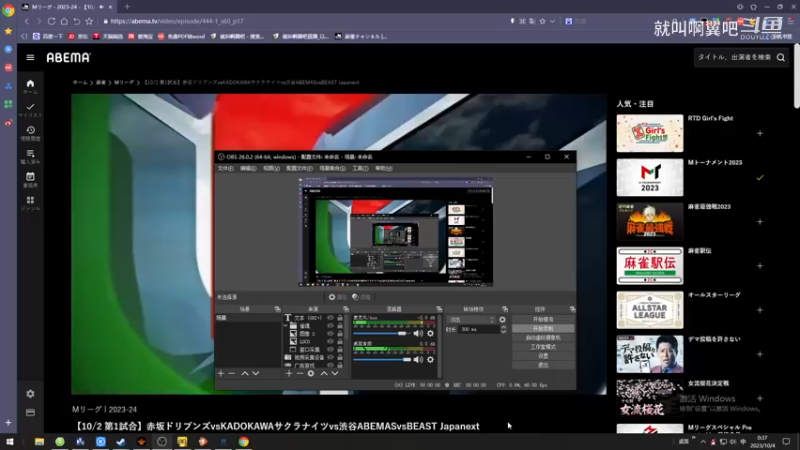This screenshot has height=450, width=800.
Task: Click 开始推流 start streaming button
Action: (x=543, y=319)
